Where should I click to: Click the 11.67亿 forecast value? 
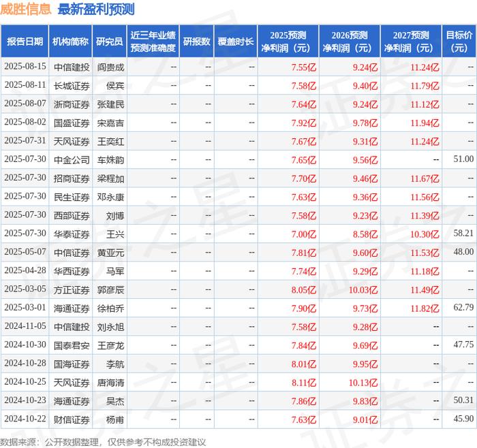click(x=425, y=178)
